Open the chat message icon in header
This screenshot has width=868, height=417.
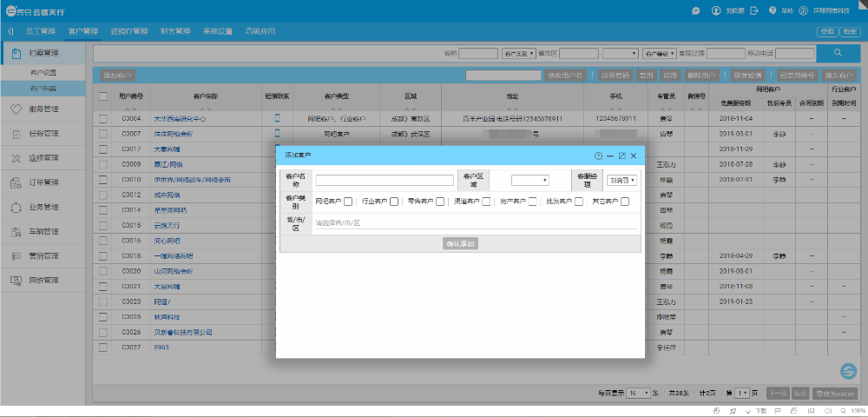pos(696,10)
